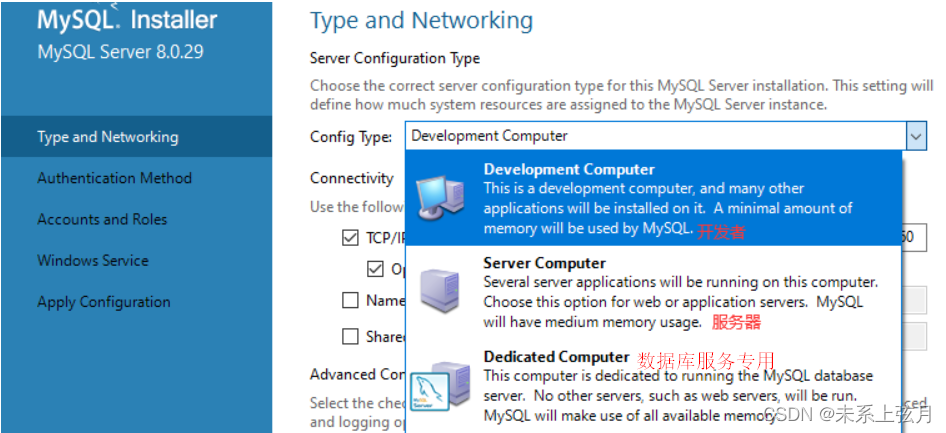The image size is (946, 433).
Task: Open Type and Networking step in sidebar
Action: (136, 137)
